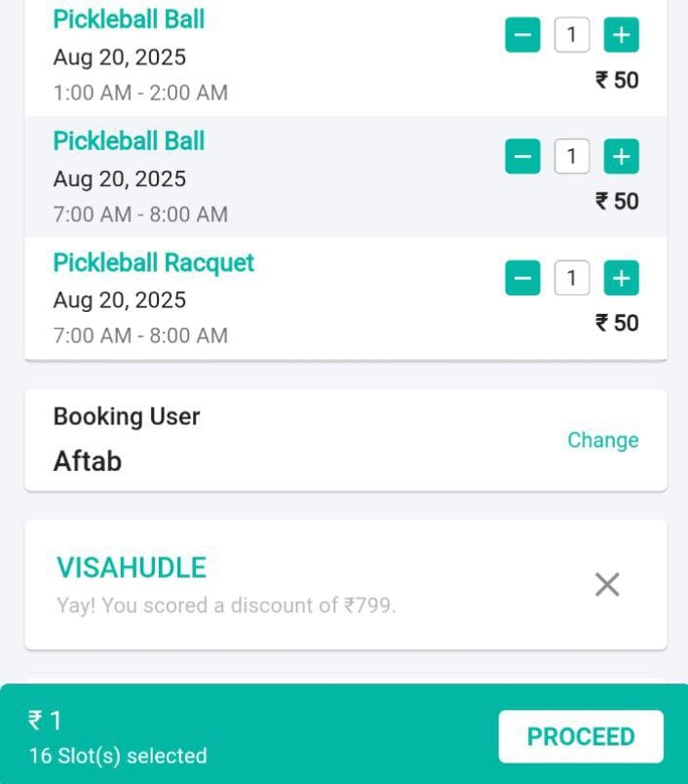The image size is (688, 784).
Task: Click minus icon for 7:00 AM Pickleball Ball
Action: tap(522, 156)
